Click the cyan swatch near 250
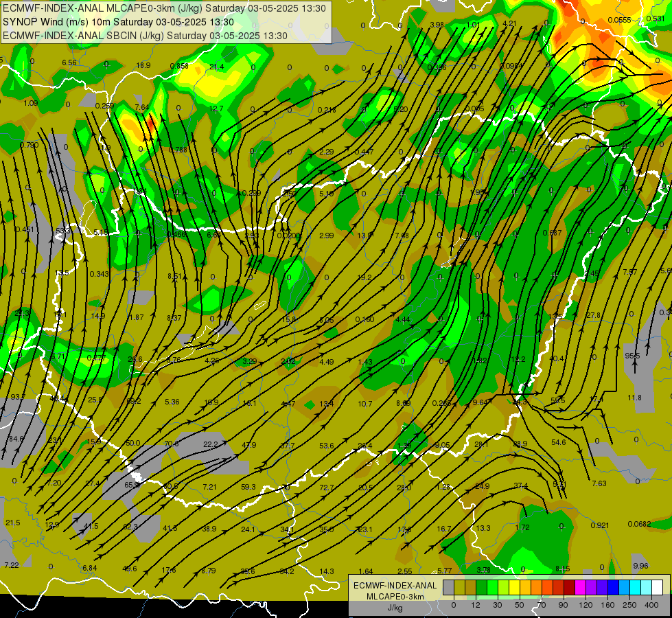This screenshot has height=618, width=672. [x=636, y=588]
